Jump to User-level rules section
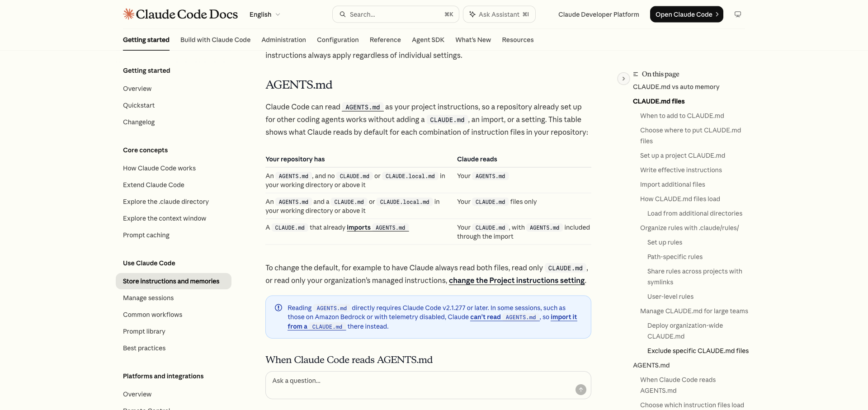This screenshot has height=410, width=868. (x=670, y=297)
